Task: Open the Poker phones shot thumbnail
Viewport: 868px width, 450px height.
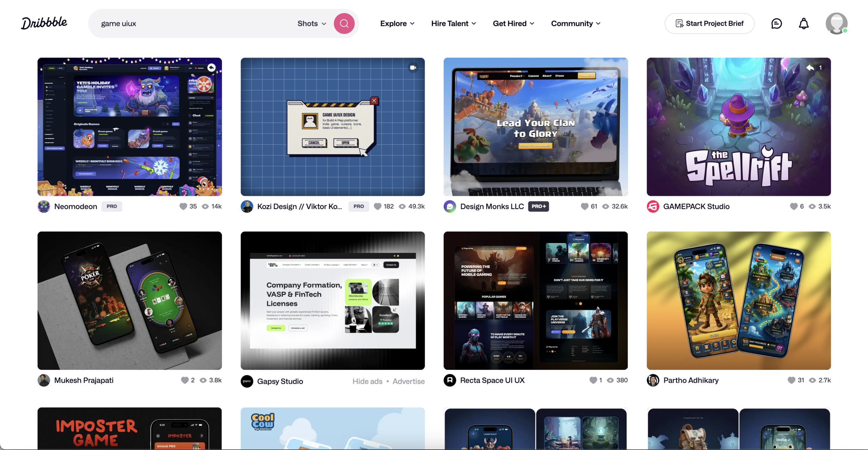Action: [x=130, y=301]
